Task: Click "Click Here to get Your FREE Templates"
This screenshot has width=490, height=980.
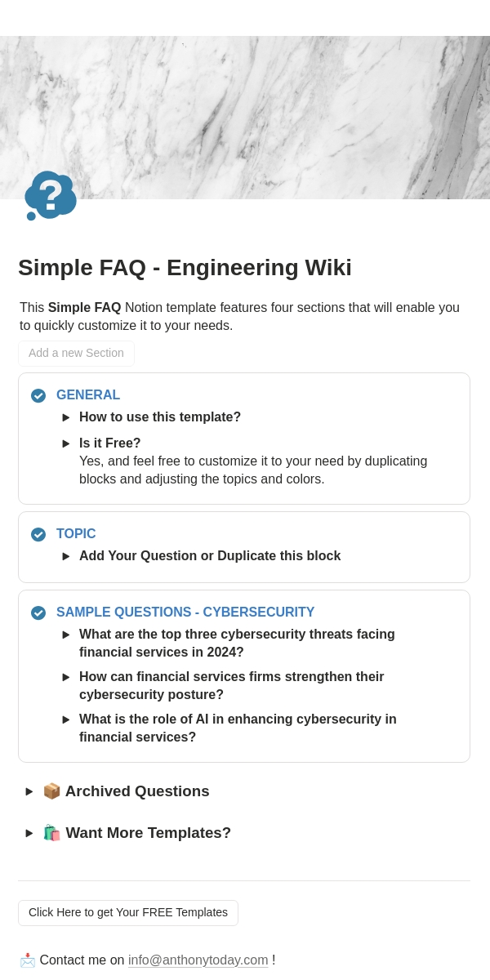Action: pyautogui.click(x=128, y=912)
